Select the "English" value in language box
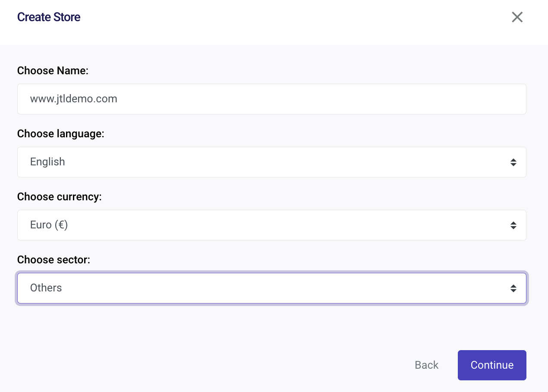This screenshot has width=548, height=392. [47, 162]
